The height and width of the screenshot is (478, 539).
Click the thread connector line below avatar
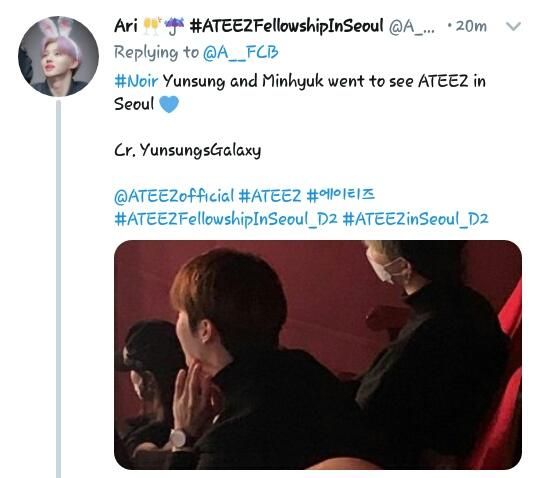[58, 289]
